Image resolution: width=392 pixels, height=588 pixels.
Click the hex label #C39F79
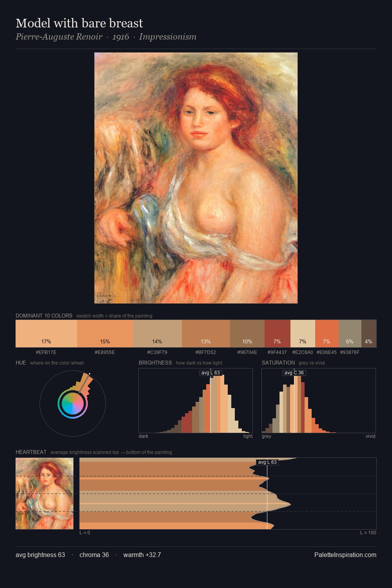158,352
